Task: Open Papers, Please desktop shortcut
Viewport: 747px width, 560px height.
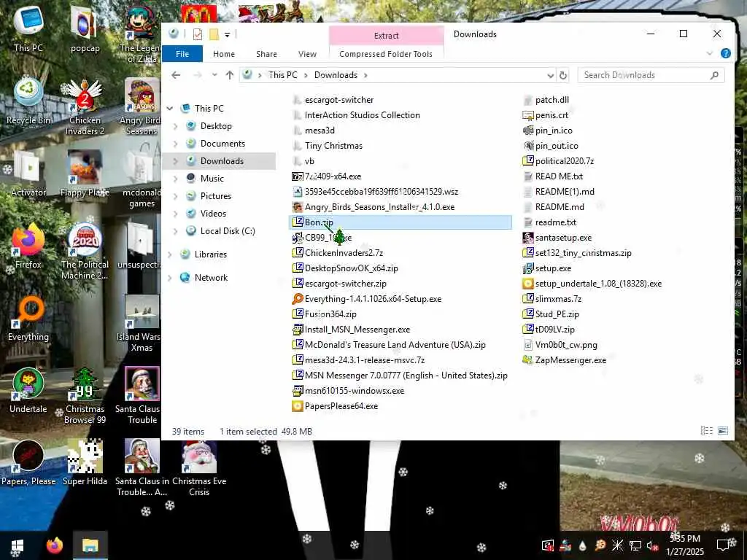Action: [x=28, y=463]
